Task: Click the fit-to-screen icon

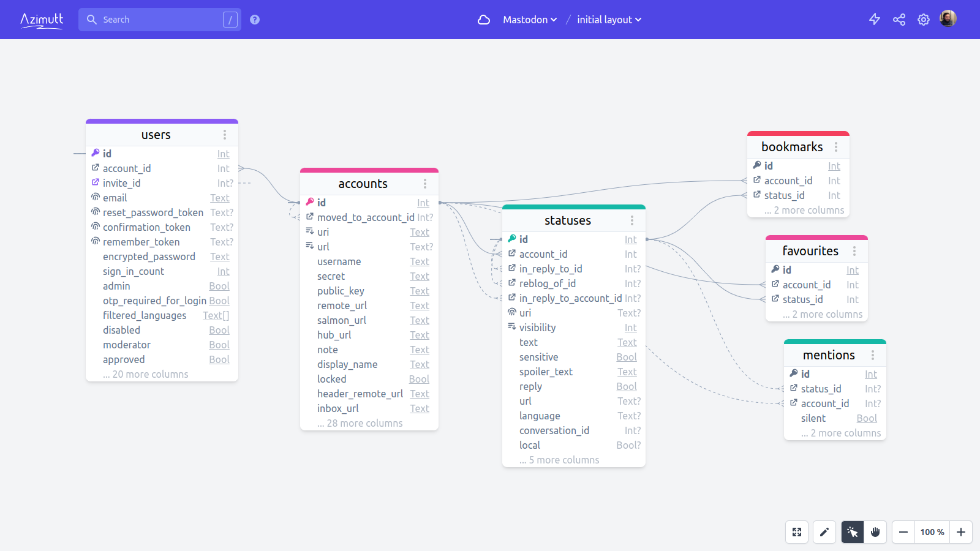Action: point(797,532)
